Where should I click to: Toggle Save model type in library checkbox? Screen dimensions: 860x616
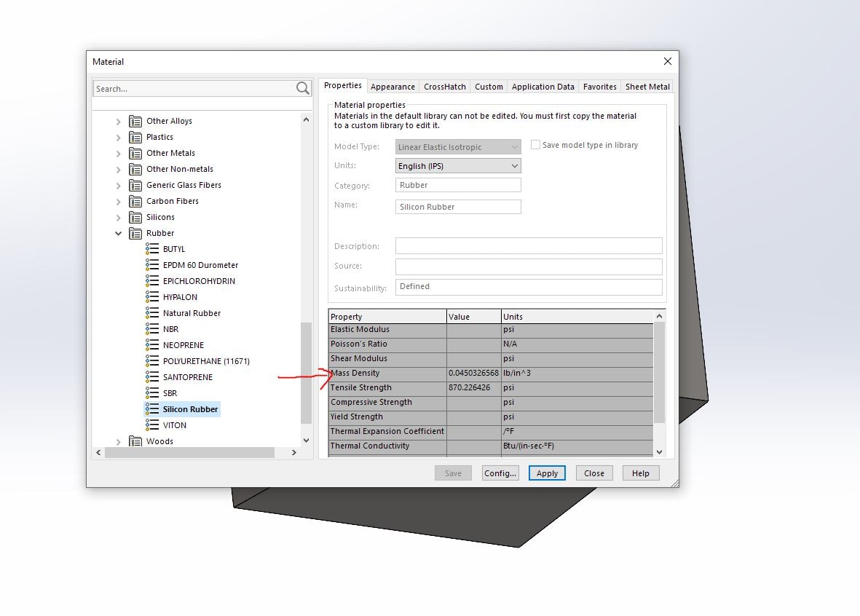tap(535, 145)
